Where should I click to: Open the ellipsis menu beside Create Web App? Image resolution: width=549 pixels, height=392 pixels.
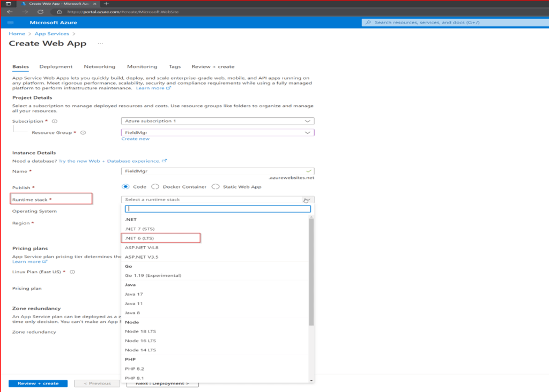click(100, 44)
